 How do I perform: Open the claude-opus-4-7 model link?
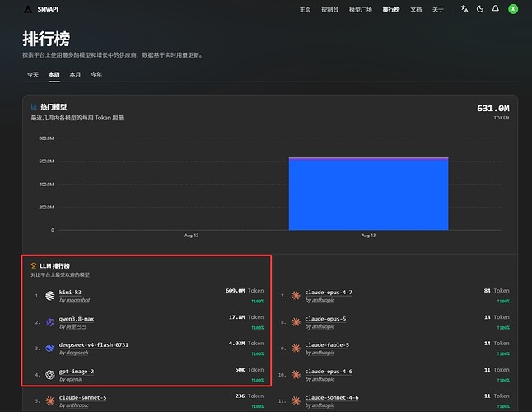(329, 293)
